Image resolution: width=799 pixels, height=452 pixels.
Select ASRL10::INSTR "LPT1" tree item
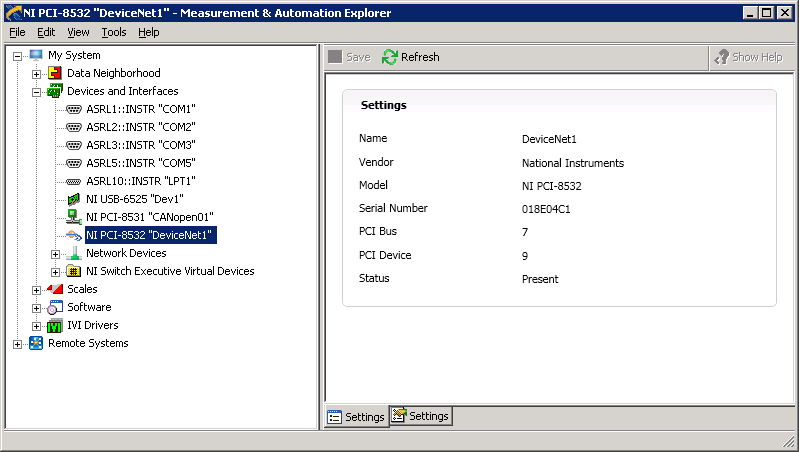coord(140,181)
